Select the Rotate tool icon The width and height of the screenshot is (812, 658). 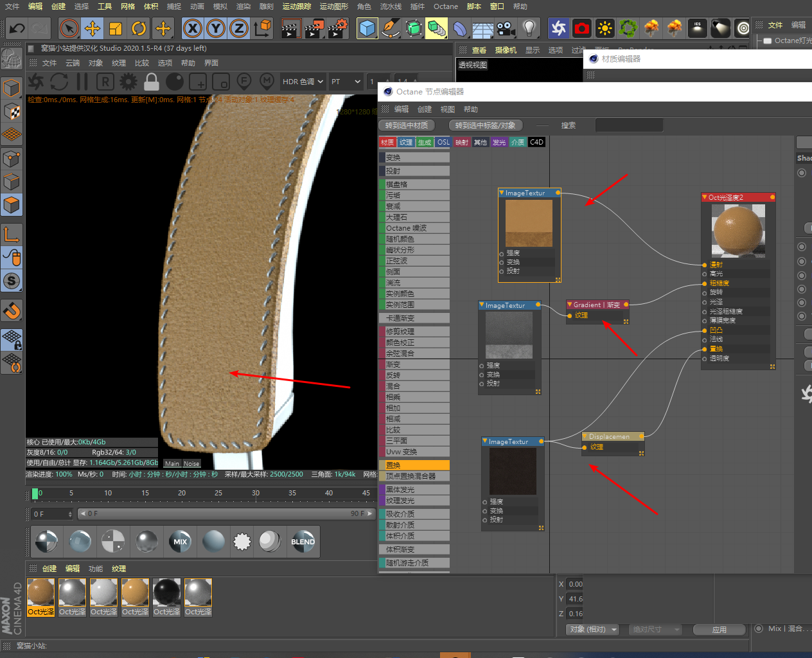pos(139,28)
